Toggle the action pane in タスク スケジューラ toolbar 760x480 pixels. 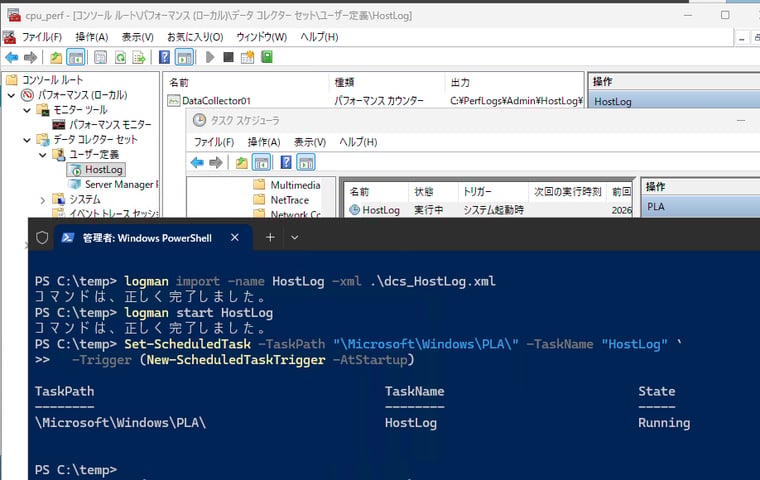pyautogui.click(x=306, y=163)
